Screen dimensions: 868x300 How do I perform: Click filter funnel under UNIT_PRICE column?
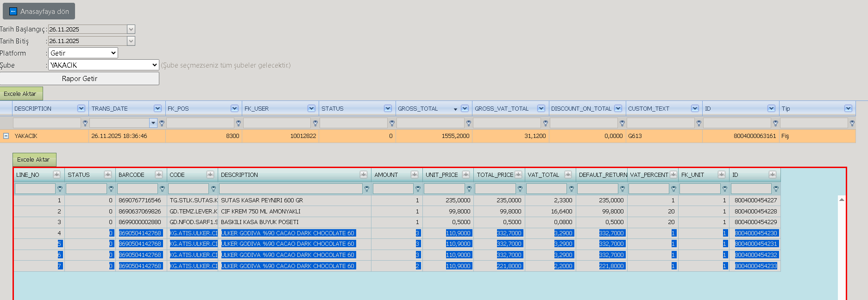(469, 189)
